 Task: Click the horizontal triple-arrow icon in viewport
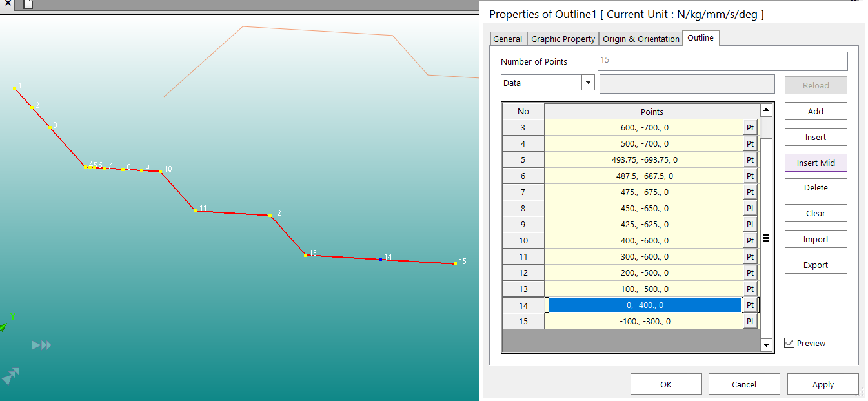tap(41, 345)
